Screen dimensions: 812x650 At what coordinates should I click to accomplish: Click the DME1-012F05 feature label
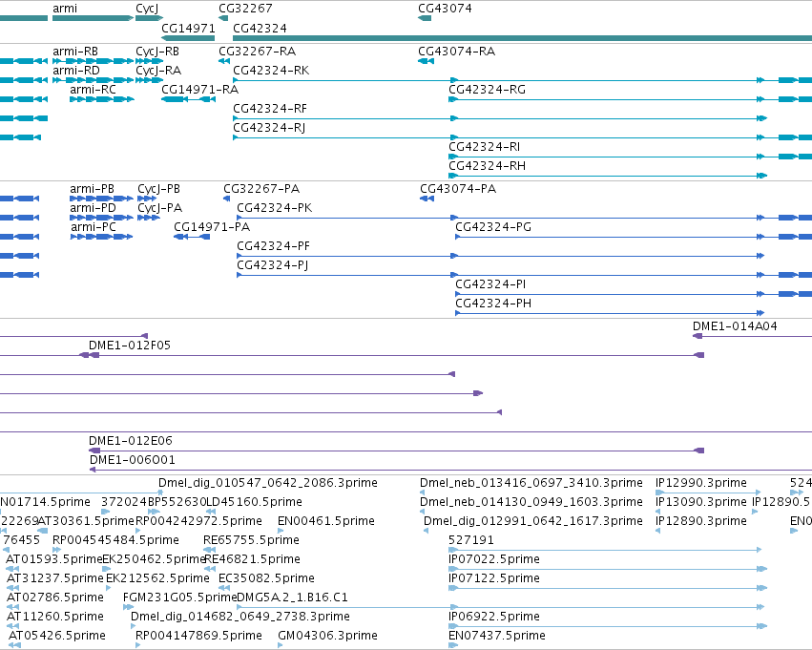pos(130,346)
